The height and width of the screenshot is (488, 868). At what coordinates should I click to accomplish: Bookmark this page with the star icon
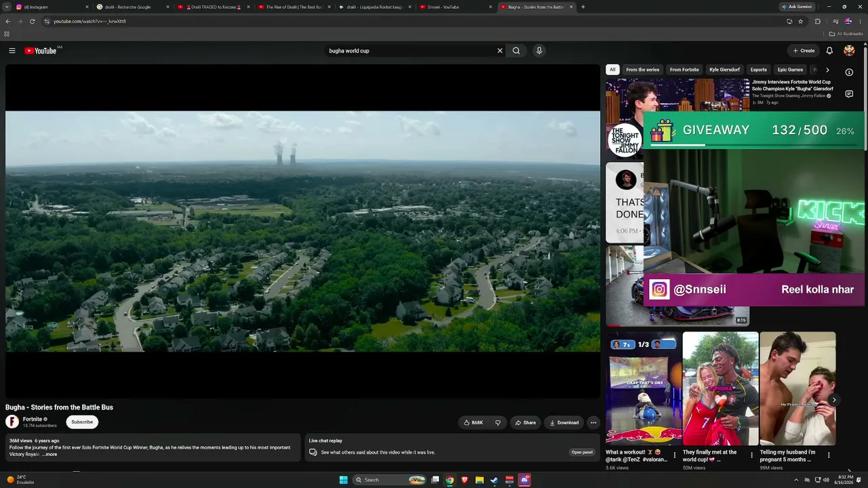[801, 21]
